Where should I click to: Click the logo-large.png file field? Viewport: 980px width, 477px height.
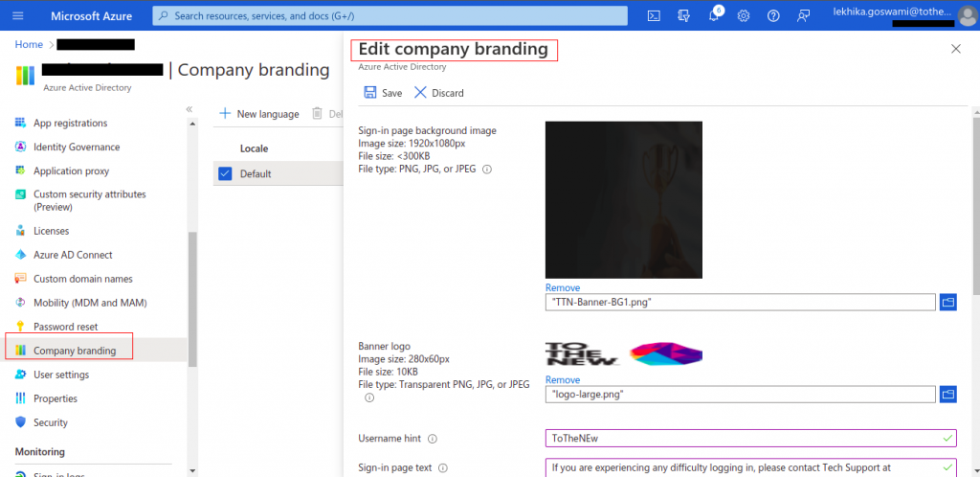(741, 394)
